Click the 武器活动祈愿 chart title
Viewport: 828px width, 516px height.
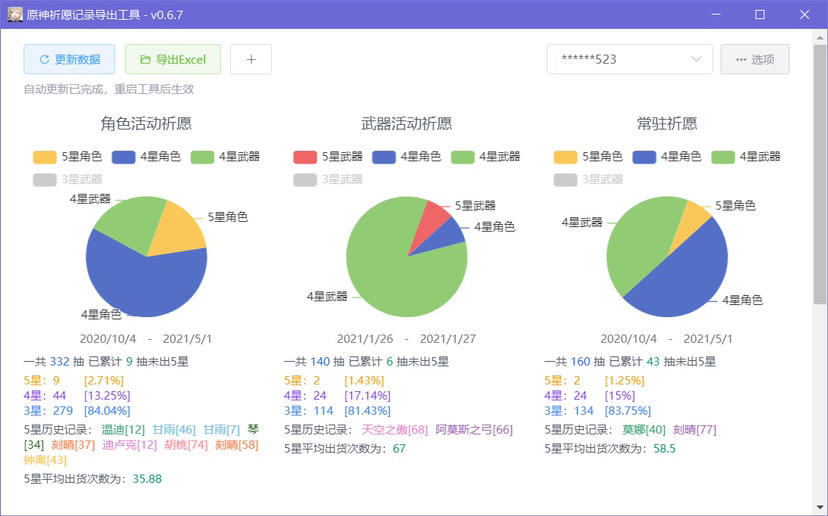pos(407,124)
